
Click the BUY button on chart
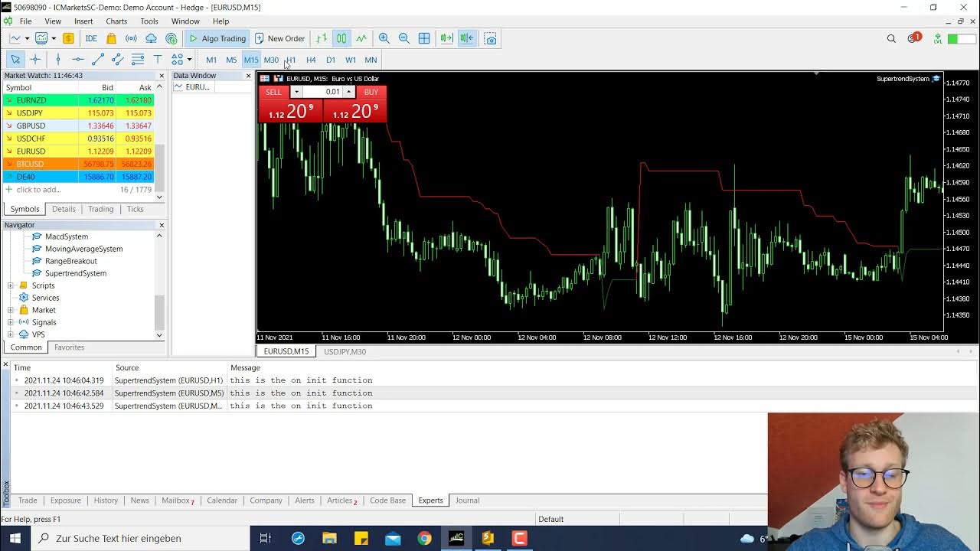click(371, 92)
